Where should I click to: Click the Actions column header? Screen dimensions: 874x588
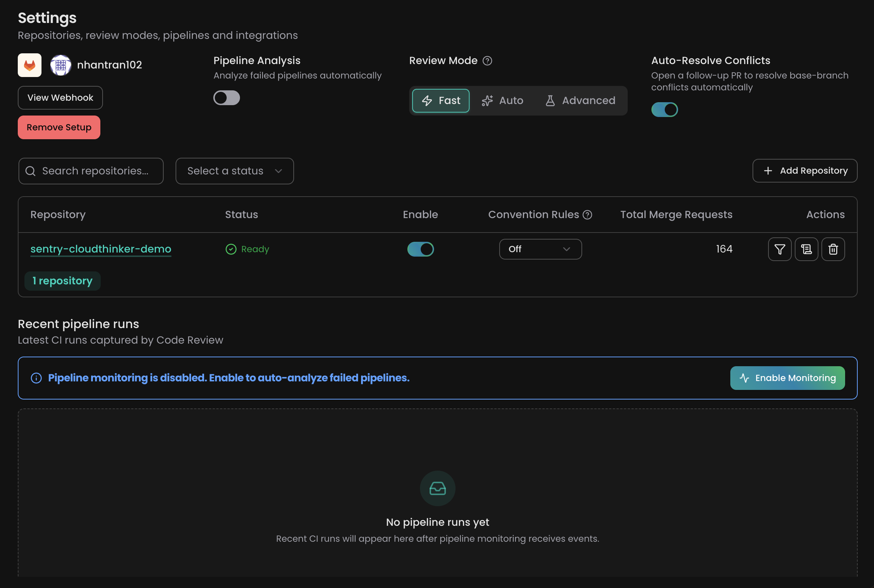point(825,215)
